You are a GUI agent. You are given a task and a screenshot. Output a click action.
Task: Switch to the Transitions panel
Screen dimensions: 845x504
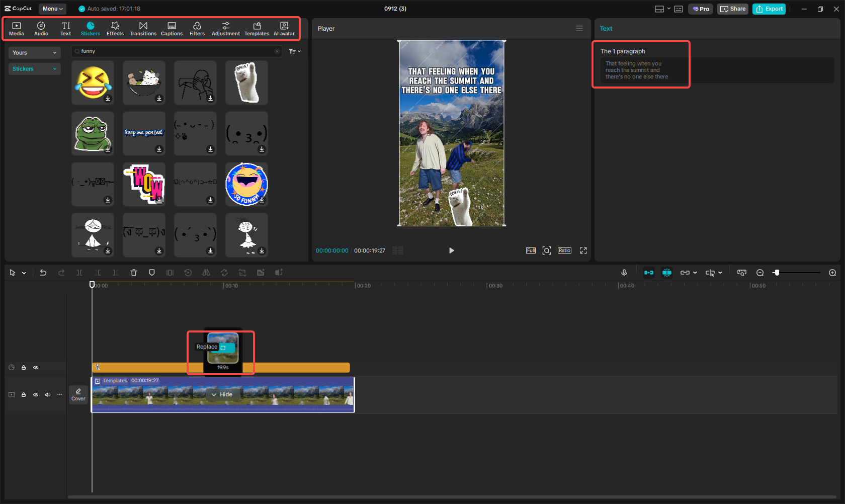143,28
